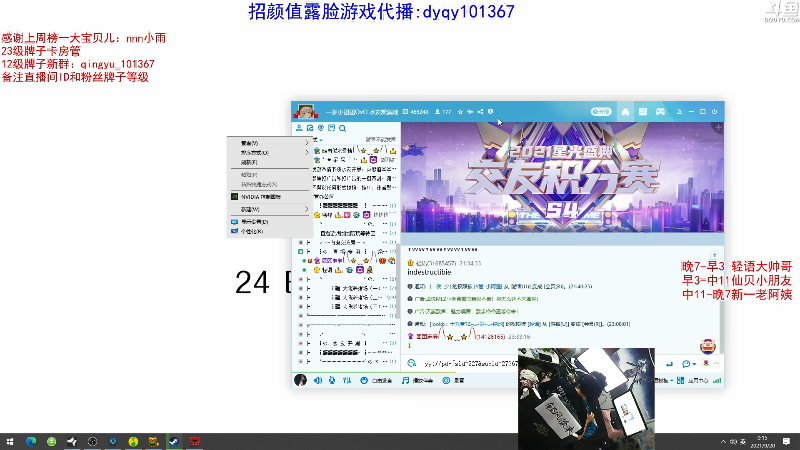
Task: Click the third round icon above channel list
Action: click(320, 128)
